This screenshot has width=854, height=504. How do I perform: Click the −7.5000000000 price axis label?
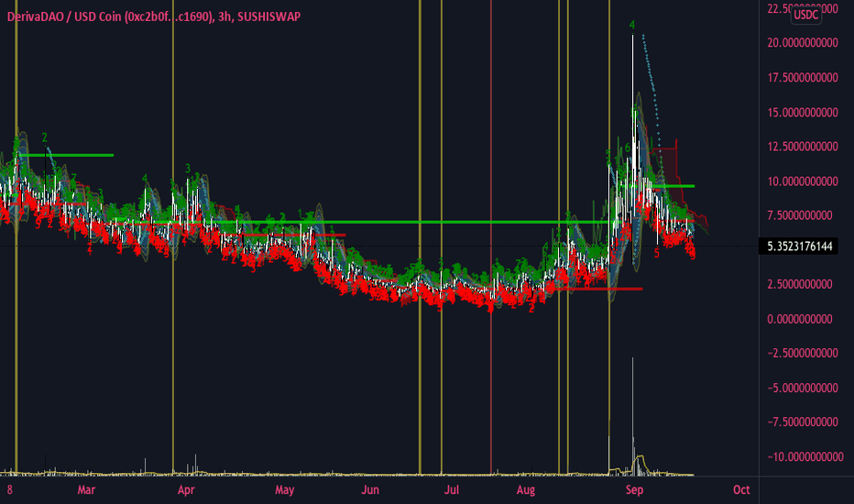(x=803, y=422)
